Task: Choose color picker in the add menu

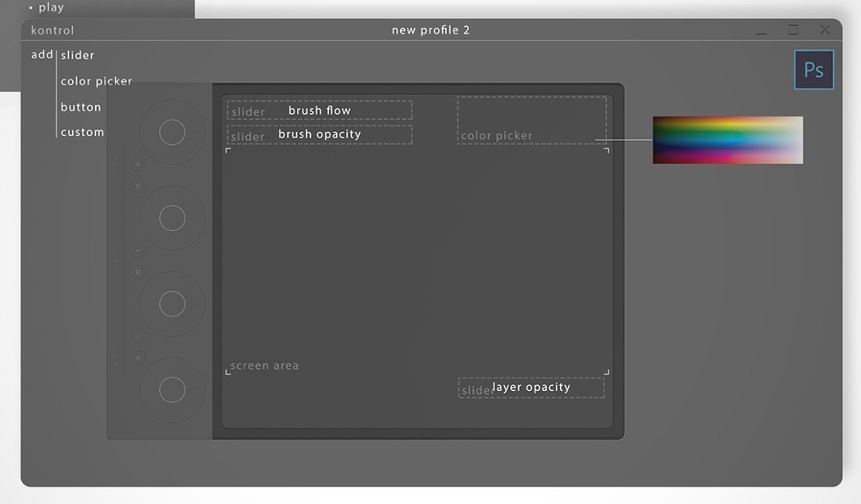Action: click(96, 81)
